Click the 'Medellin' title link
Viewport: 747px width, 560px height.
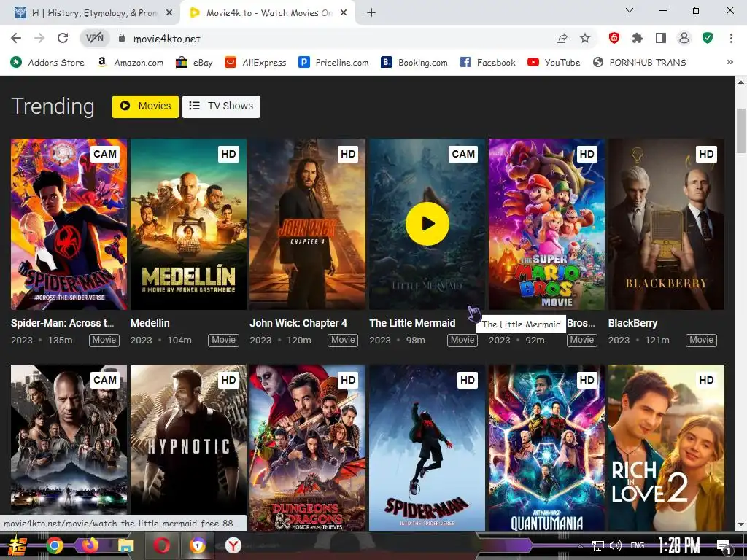tap(150, 323)
